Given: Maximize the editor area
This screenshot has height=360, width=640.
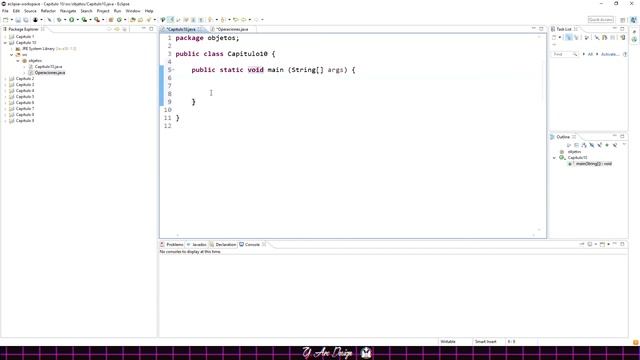Looking at the screenshot, I should click(x=541, y=29).
